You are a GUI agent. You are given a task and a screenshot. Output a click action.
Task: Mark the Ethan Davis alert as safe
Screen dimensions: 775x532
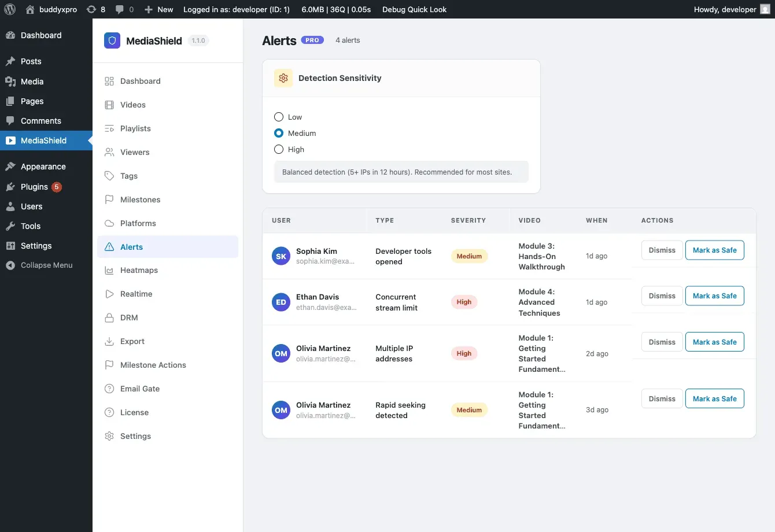point(715,296)
